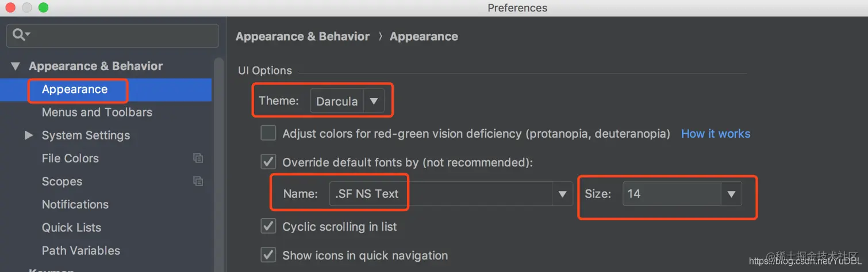Click the yellow minimize window button
Image resolution: width=868 pixels, height=272 pixels.
coord(27,7)
